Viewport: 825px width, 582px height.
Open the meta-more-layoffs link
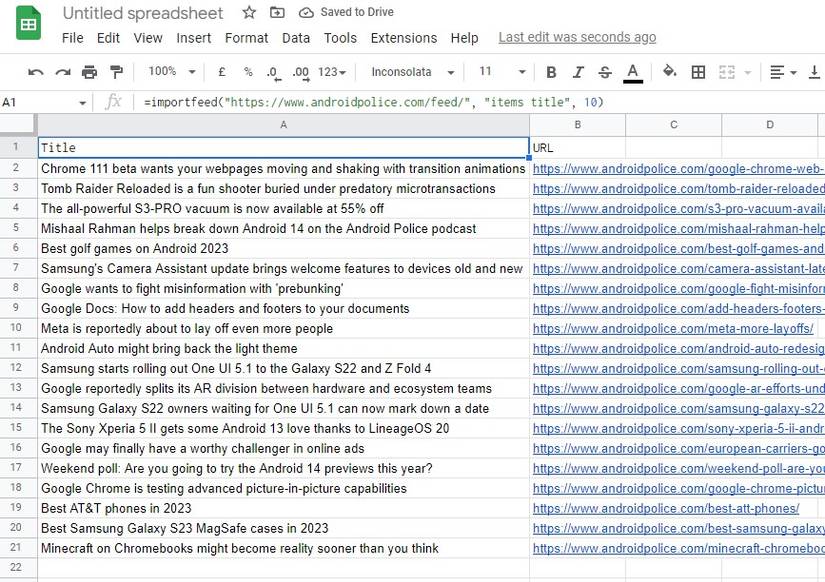[673, 329]
